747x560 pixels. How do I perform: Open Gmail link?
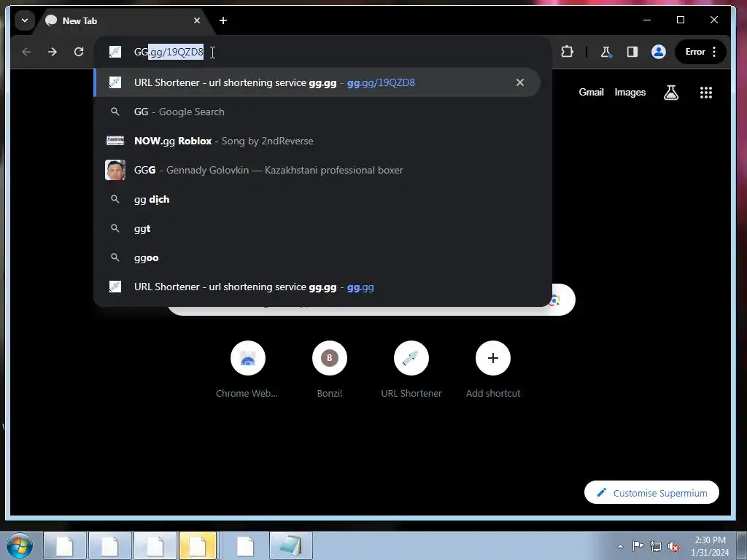[591, 93]
